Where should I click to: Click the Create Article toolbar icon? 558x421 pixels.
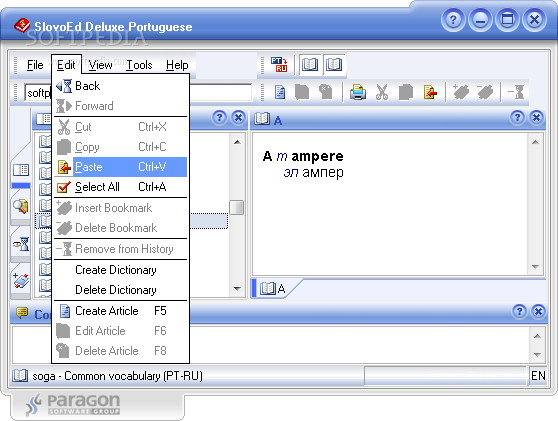tap(280, 93)
